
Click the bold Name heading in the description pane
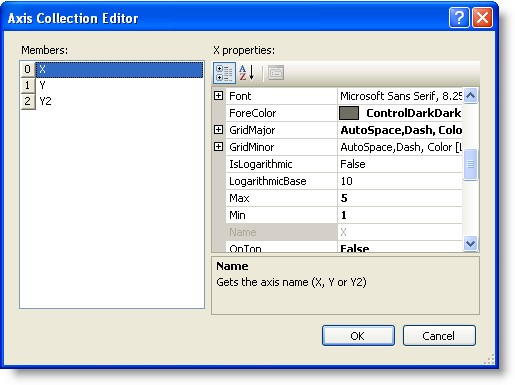pos(232,266)
